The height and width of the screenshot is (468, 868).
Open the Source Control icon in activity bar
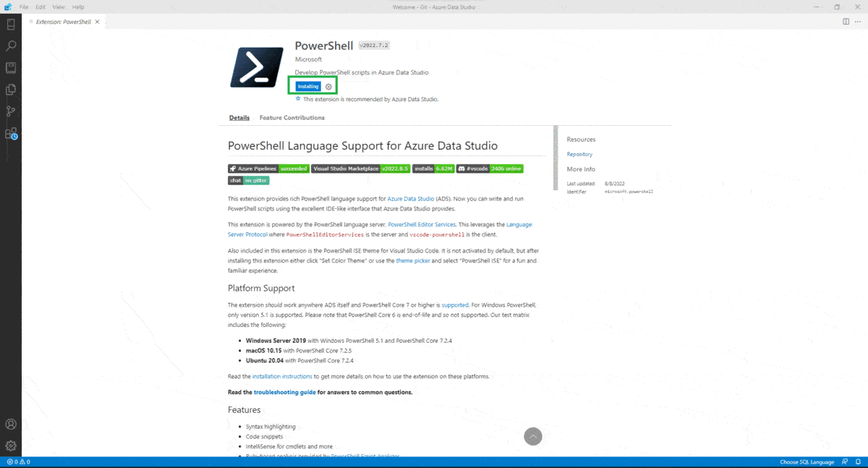point(11,111)
